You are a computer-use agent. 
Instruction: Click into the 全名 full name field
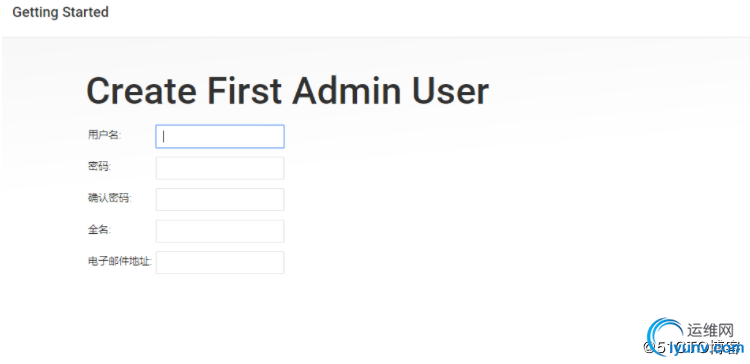point(220,231)
